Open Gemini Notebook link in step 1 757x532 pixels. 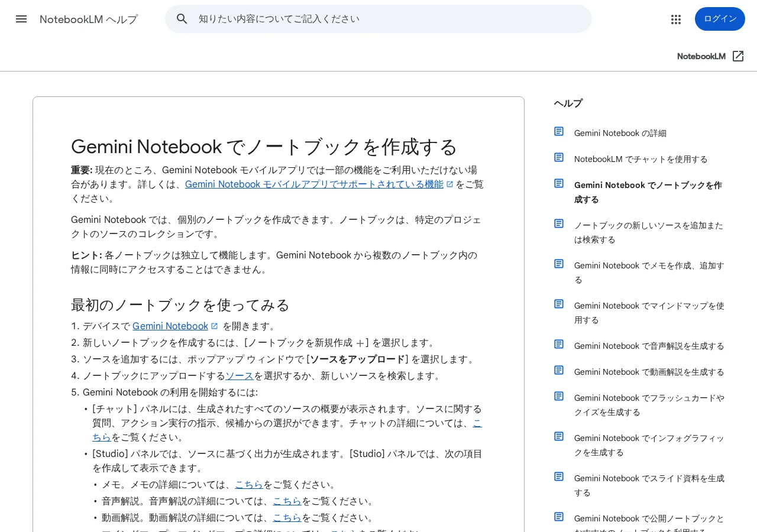click(170, 326)
